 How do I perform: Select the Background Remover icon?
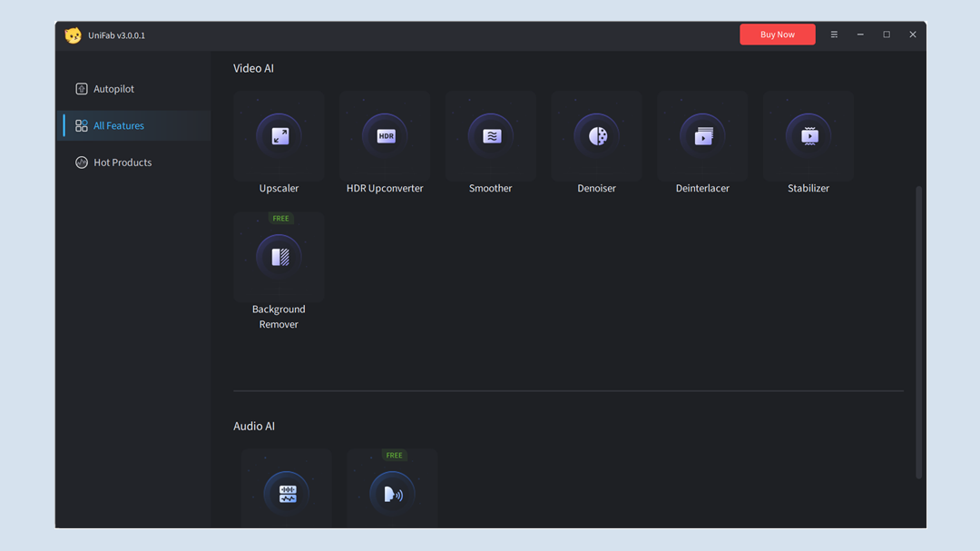pos(279,257)
